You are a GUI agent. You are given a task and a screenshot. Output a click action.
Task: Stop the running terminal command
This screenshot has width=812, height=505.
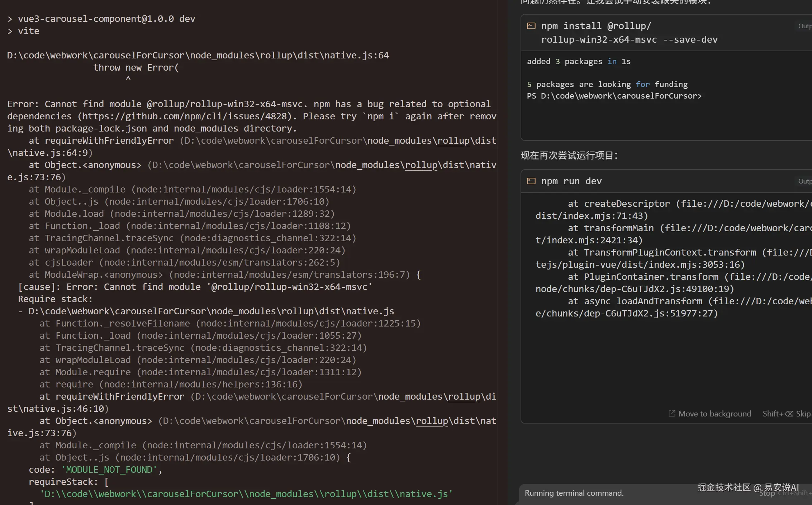tap(767, 494)
